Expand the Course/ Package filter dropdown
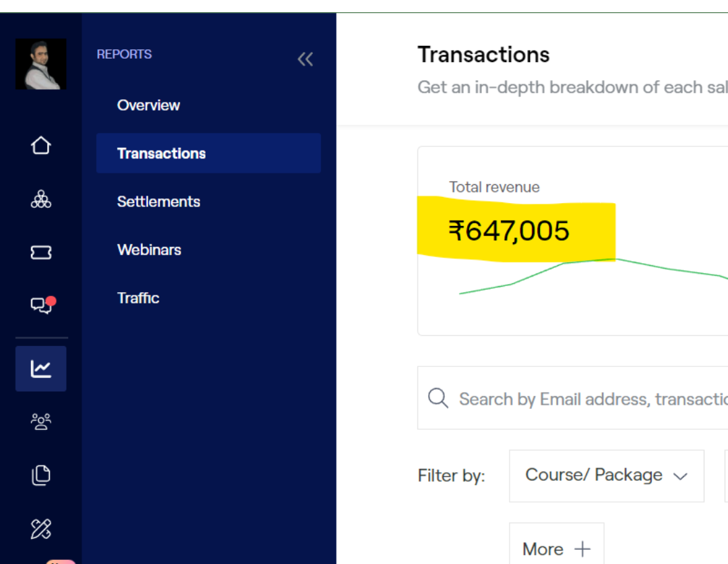Screen dimensions: 728x564 (606, 476)
